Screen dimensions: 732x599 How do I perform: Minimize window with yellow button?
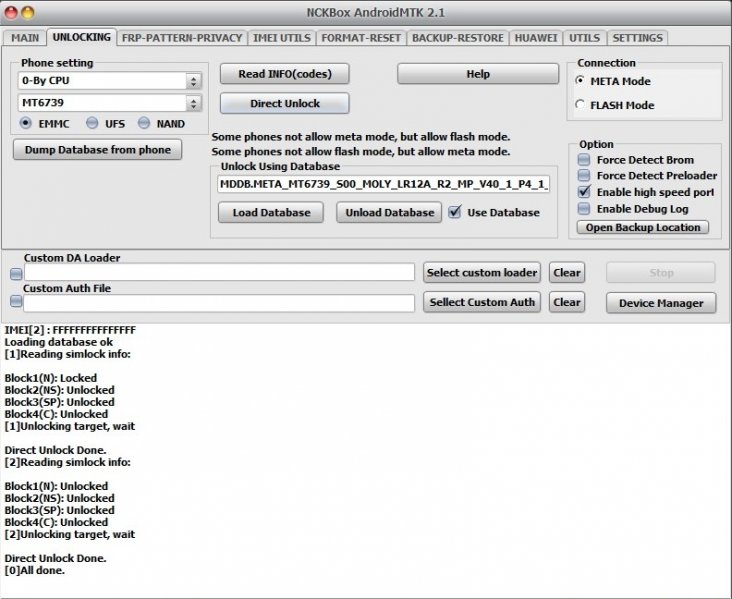28,13
